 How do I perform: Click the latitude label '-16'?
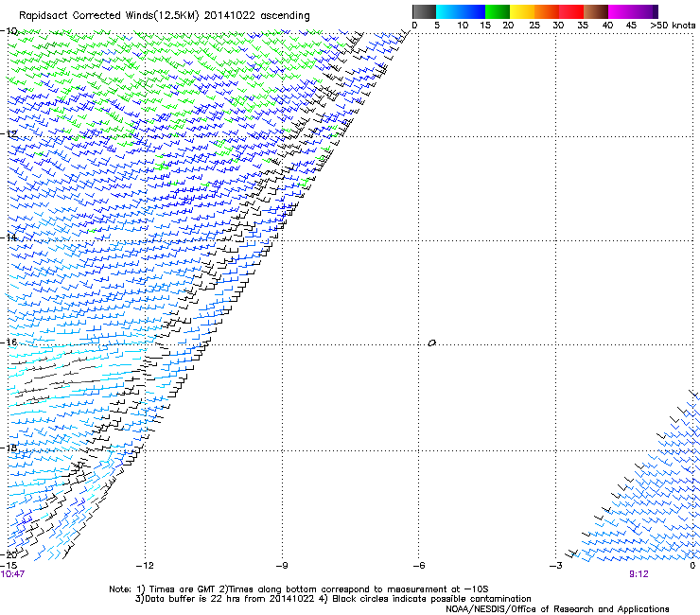pos(9,343)
